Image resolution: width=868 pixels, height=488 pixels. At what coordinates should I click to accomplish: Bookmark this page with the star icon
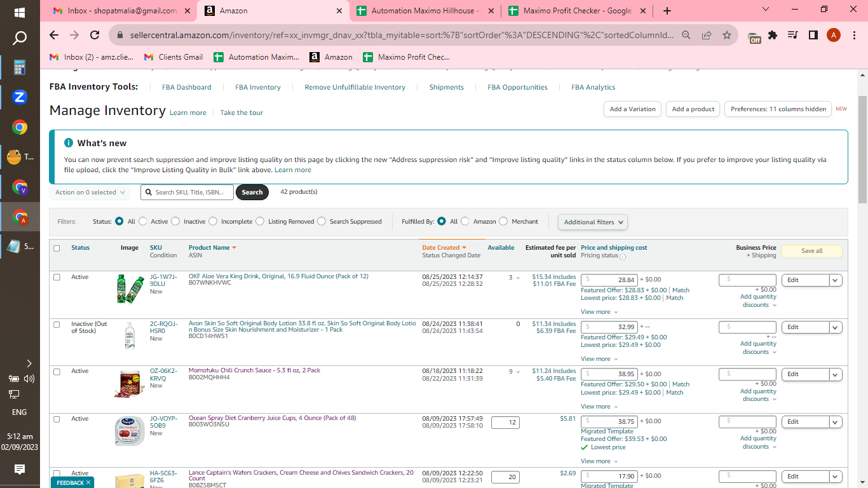click(727, 36)
